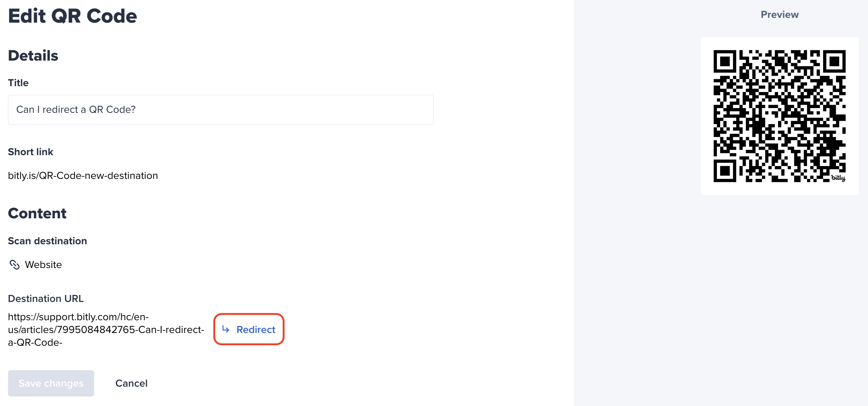The height and width of the screenshot is (406, 868).
Task: Select the title text Can I redirect a QR Code?
Action: pos(75,110)
